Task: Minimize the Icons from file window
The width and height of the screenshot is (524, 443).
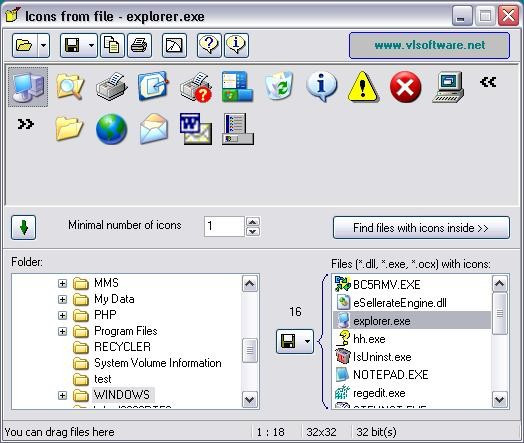Action: point(462,16)
